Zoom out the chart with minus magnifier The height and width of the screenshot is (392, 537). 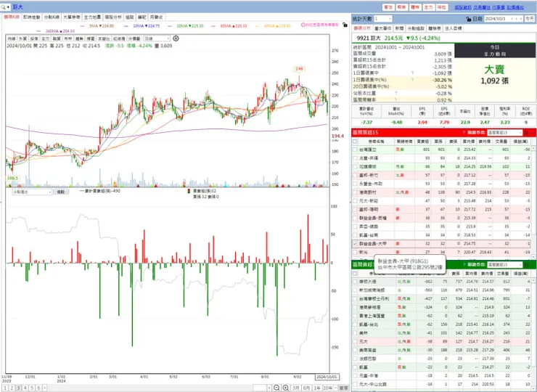(x=276, y=388)
